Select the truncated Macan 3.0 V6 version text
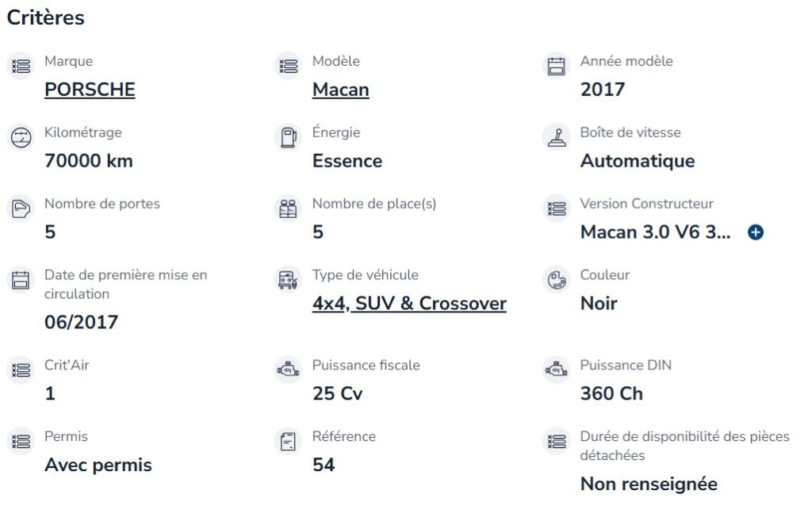 pos(656,232)
